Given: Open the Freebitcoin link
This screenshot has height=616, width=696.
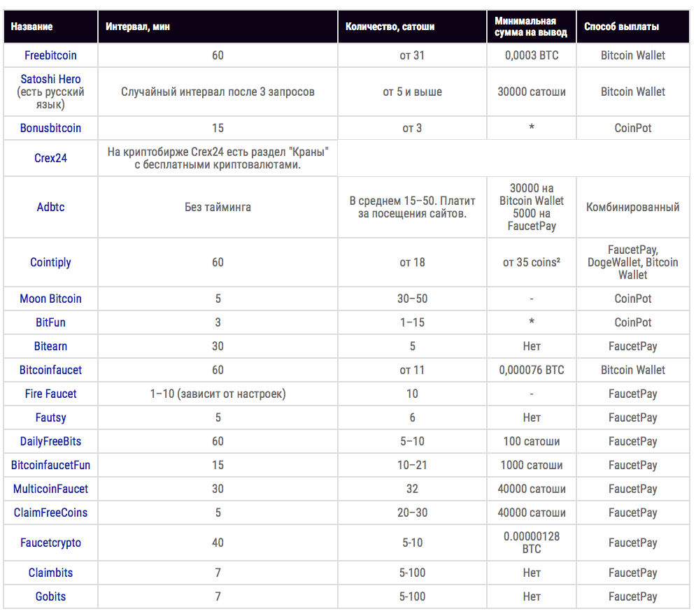Looking at the screenshot, I should pyautogui.click(x=50, y=55).
